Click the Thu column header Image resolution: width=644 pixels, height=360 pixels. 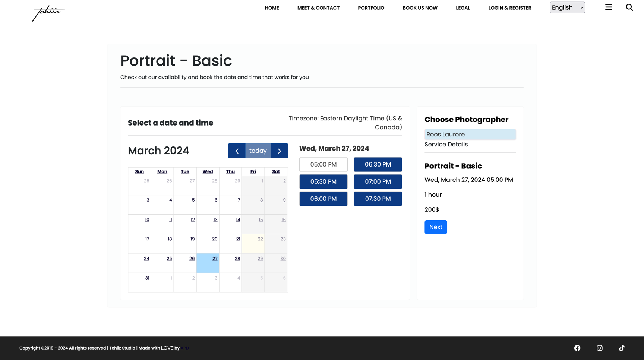point(230,172)
